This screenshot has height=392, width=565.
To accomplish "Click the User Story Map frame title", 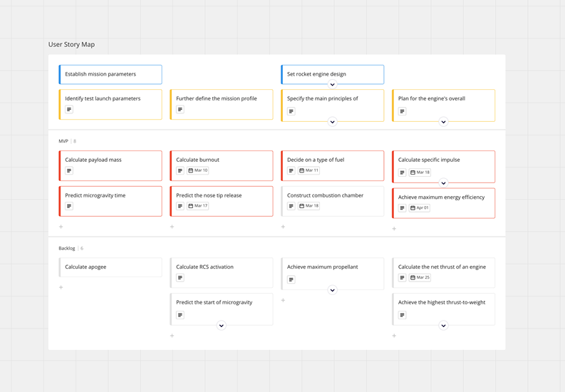I will coord(71,44).
